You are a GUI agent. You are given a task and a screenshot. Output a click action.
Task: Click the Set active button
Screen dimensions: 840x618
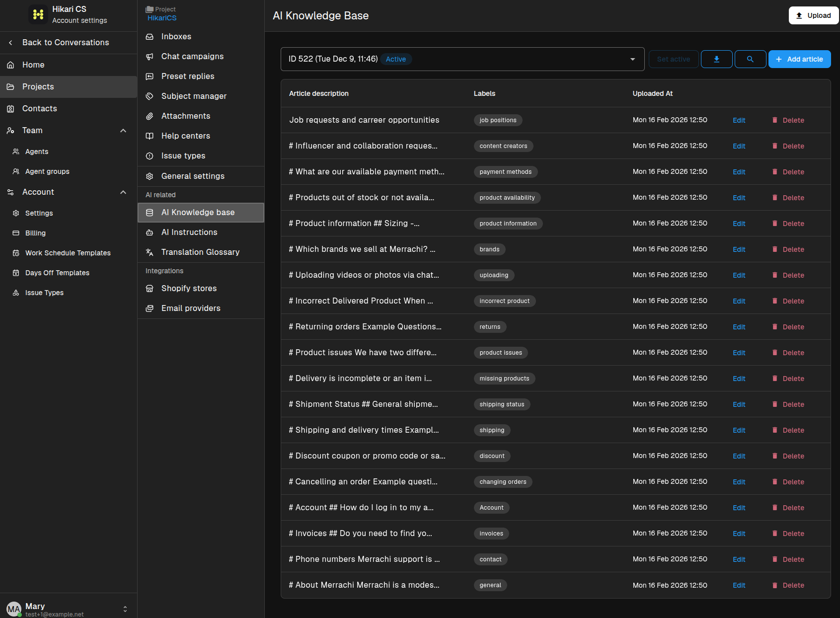point(674,59)
